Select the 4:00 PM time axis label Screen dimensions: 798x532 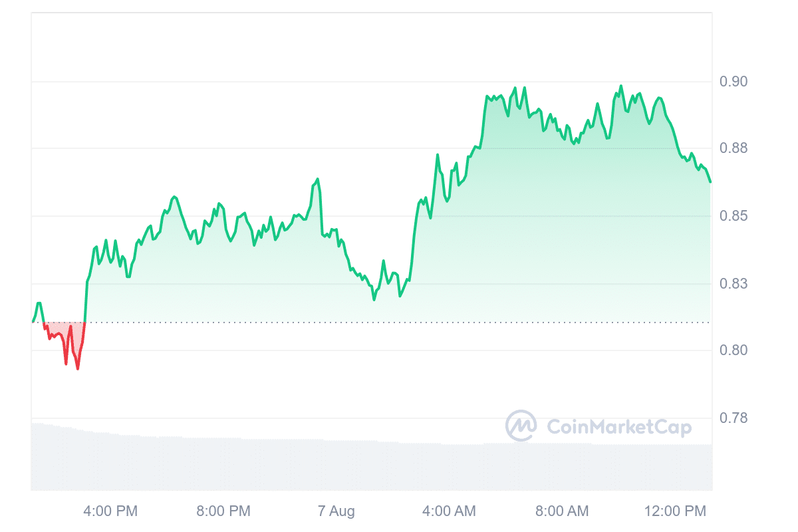(x=110, y=511)
